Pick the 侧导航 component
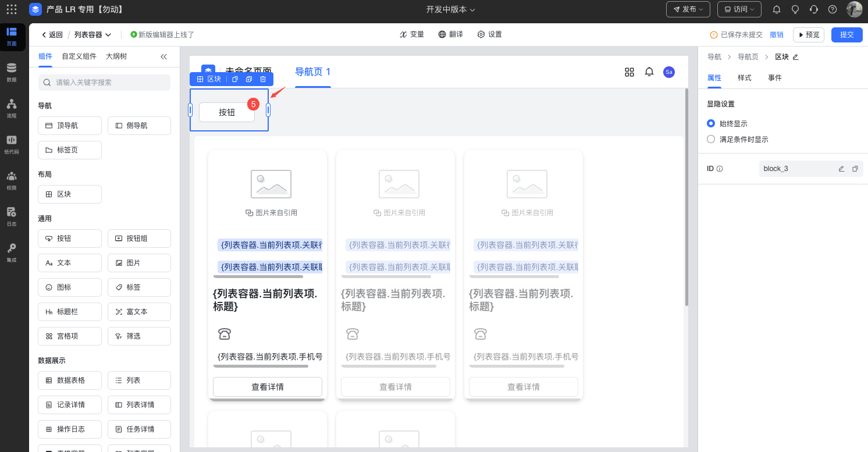 click(139, 126)
